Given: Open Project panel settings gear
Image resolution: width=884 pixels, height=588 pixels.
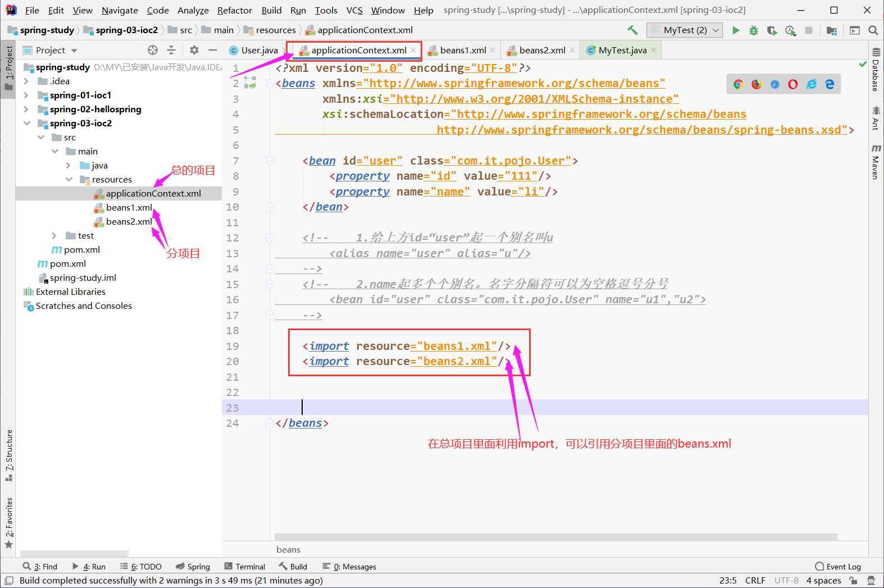Looking at the screenshot, I should click(194, 50).
